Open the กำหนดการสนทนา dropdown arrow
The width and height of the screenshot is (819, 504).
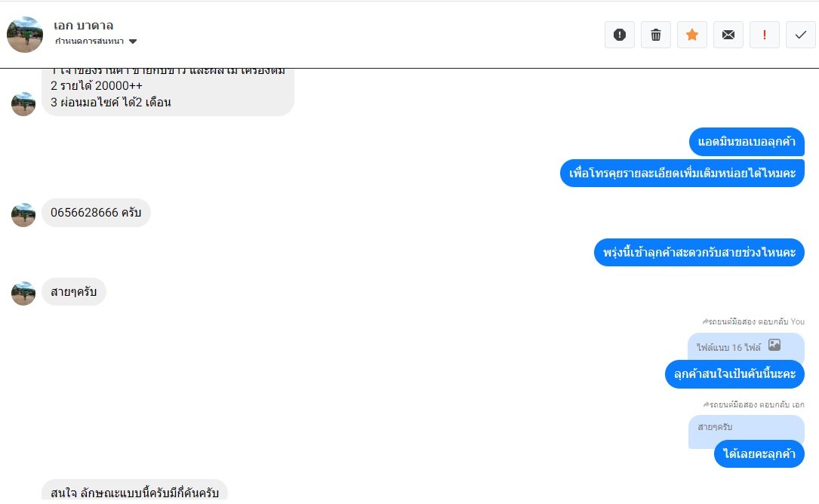coord(133,41)
